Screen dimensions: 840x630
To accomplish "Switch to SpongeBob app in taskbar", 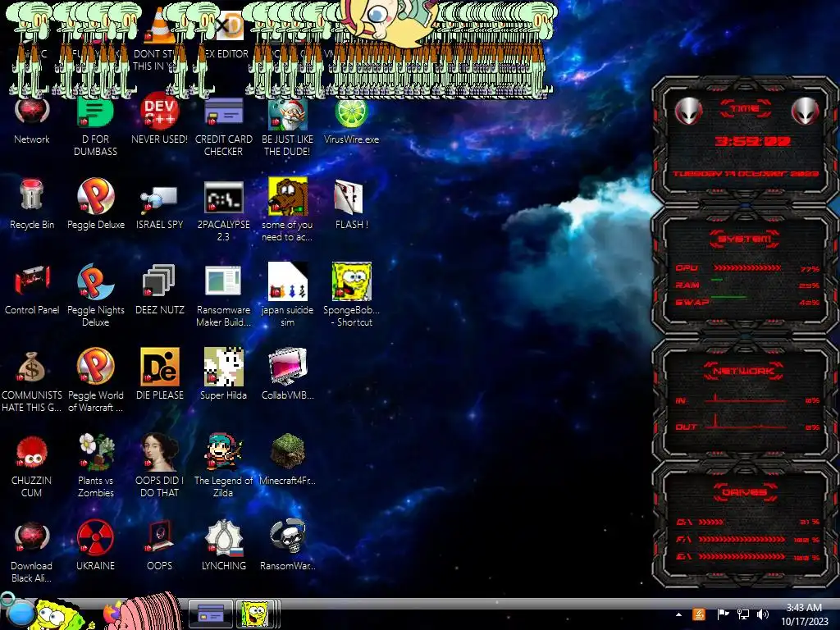I will click(256, 614).
